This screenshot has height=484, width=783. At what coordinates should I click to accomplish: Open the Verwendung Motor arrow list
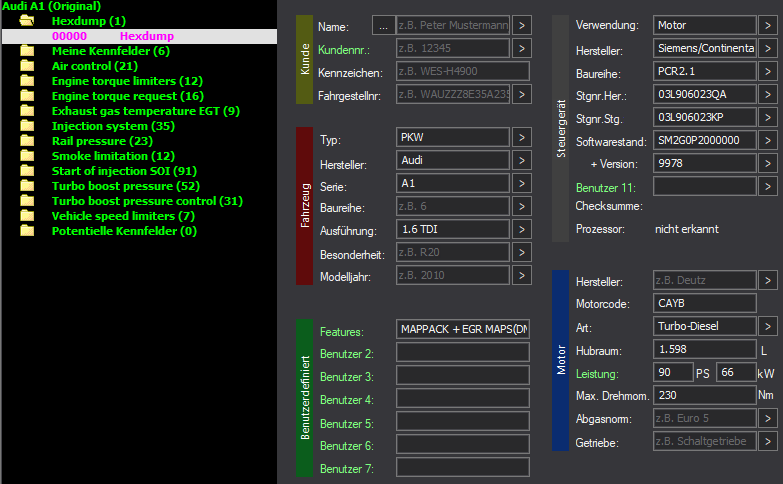point(768,25)
